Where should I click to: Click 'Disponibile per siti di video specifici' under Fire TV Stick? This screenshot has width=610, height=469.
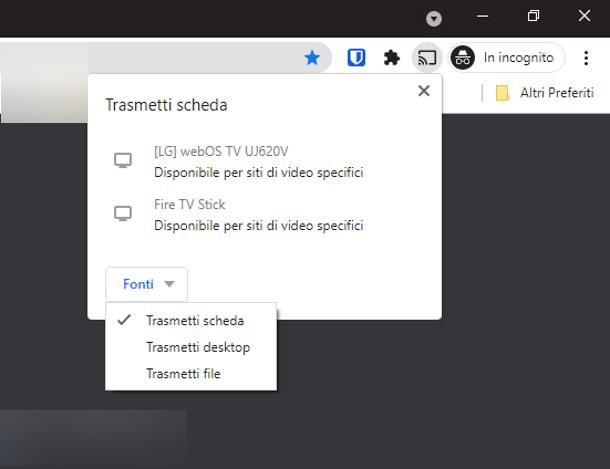tap(258, 226)
